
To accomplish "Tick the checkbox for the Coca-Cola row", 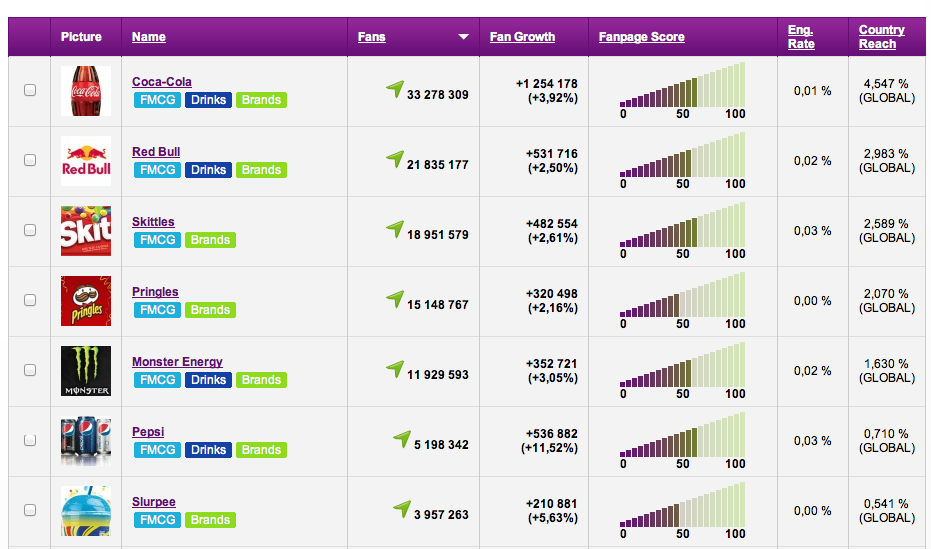I will pos(30,90).
